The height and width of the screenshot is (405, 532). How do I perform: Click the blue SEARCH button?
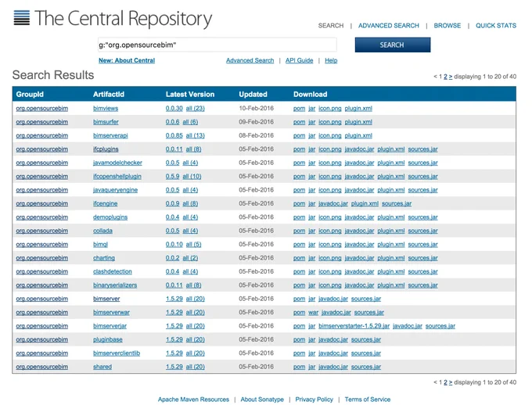[393, 45]
